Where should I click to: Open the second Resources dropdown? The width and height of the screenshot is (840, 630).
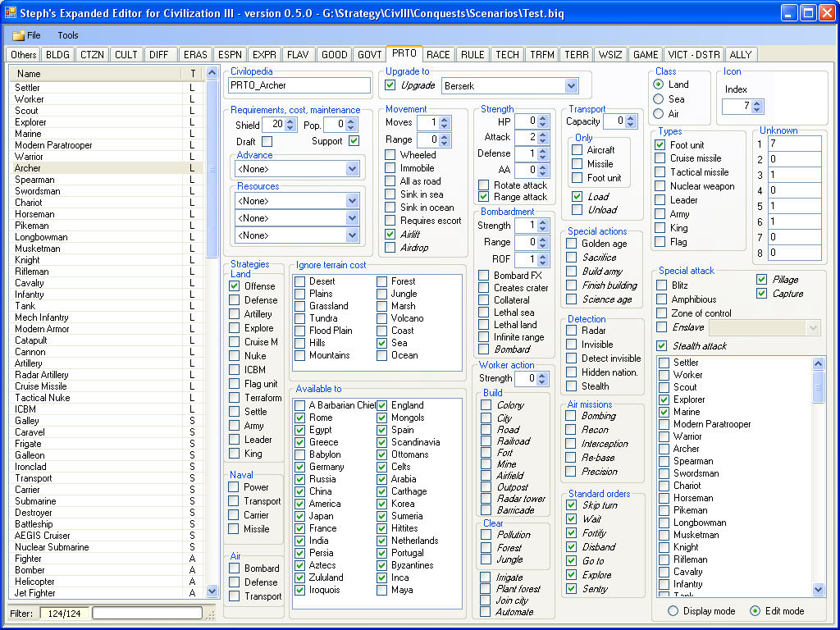pos(352,218)
